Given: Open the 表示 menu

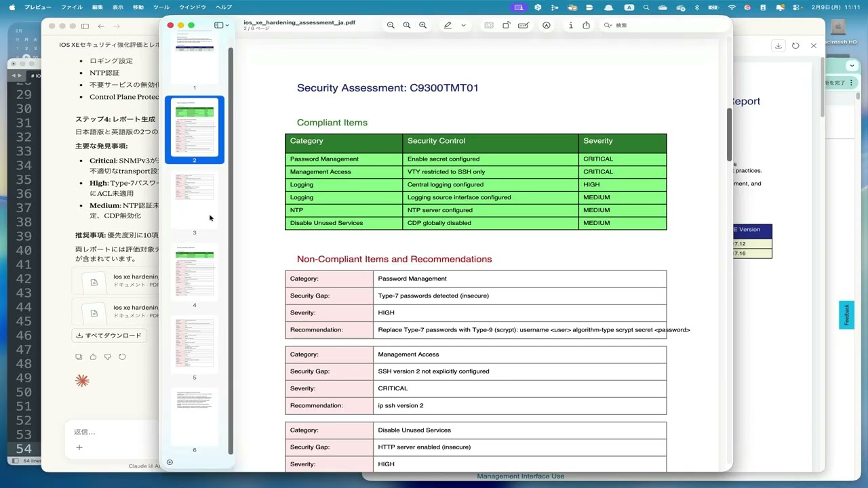Looking at the screenshot, I should coord(118,7).
